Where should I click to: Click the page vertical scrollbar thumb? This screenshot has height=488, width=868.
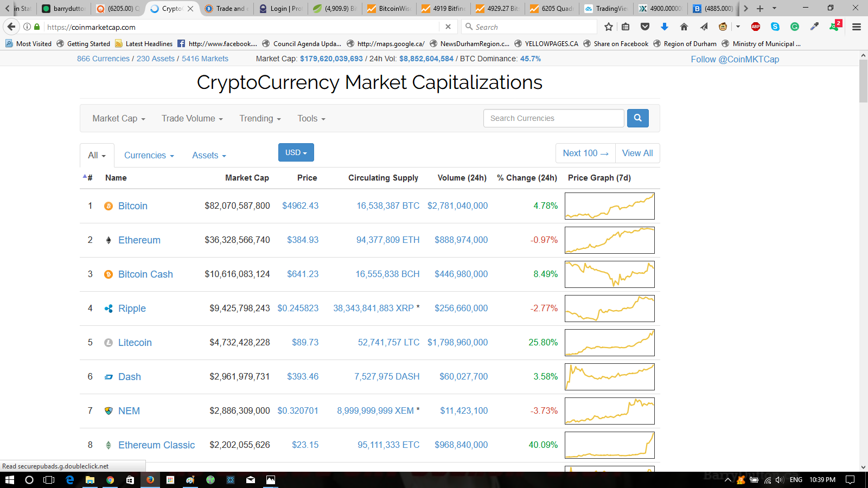(863, 81)
